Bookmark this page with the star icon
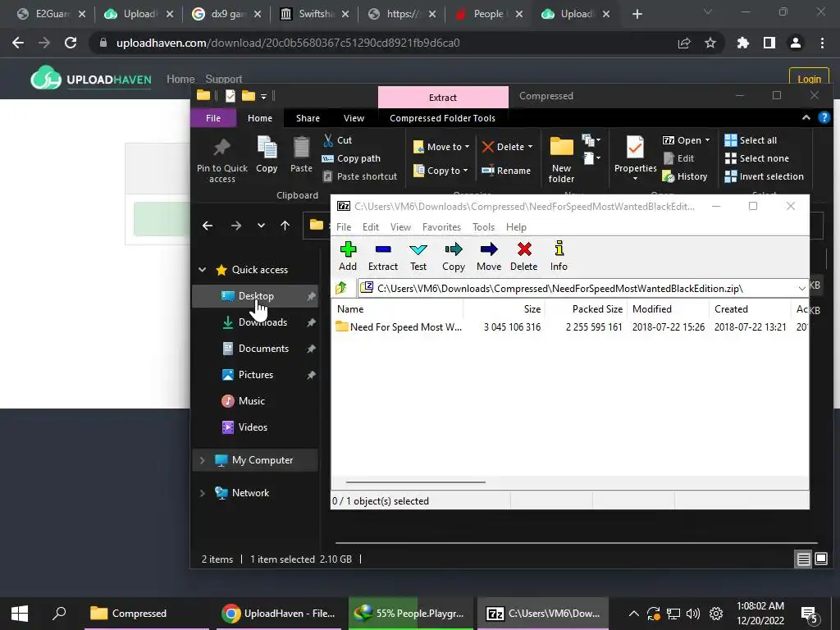 710,43
